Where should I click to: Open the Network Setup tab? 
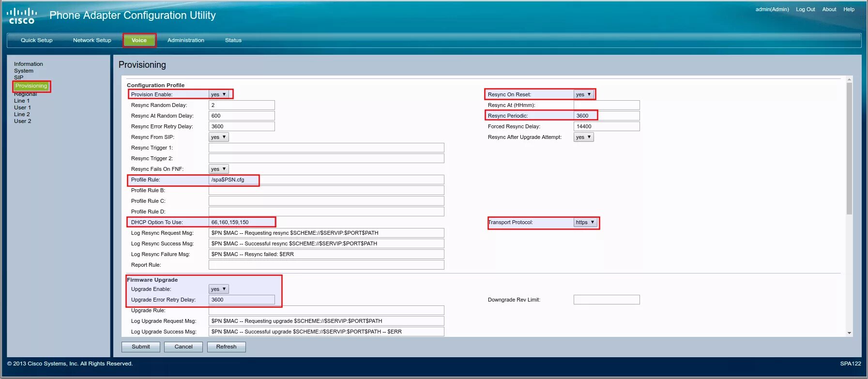point(92,40)
